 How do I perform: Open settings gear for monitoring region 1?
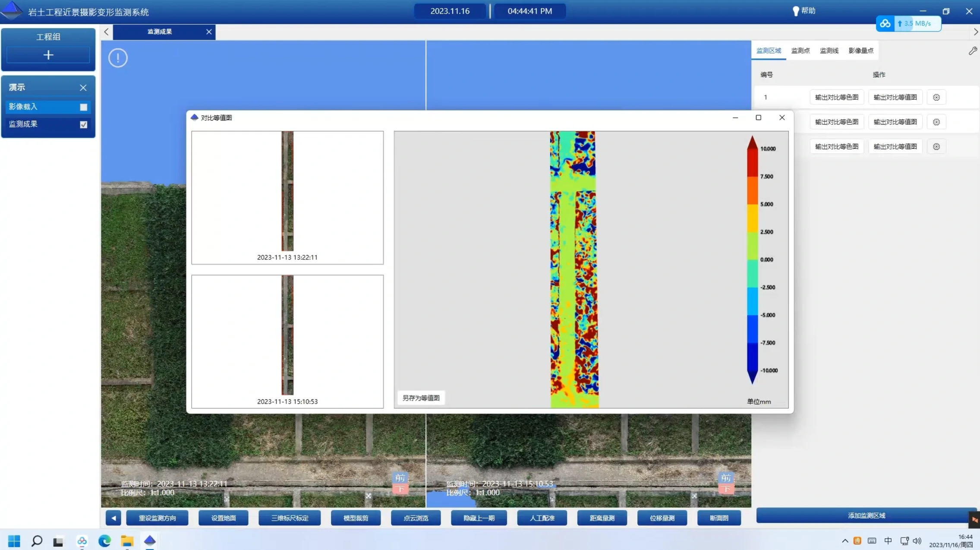[x=936, y=97]
